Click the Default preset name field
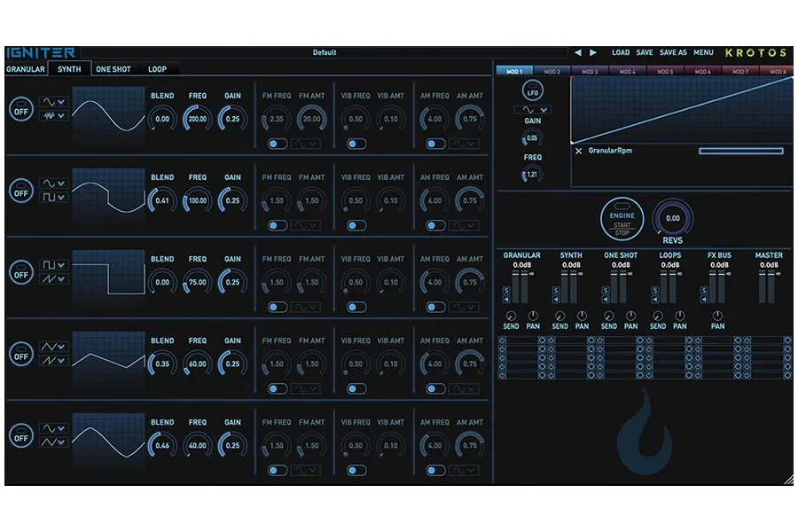The image size is (798, 532). pyautogui.click(x=325, y=52)
